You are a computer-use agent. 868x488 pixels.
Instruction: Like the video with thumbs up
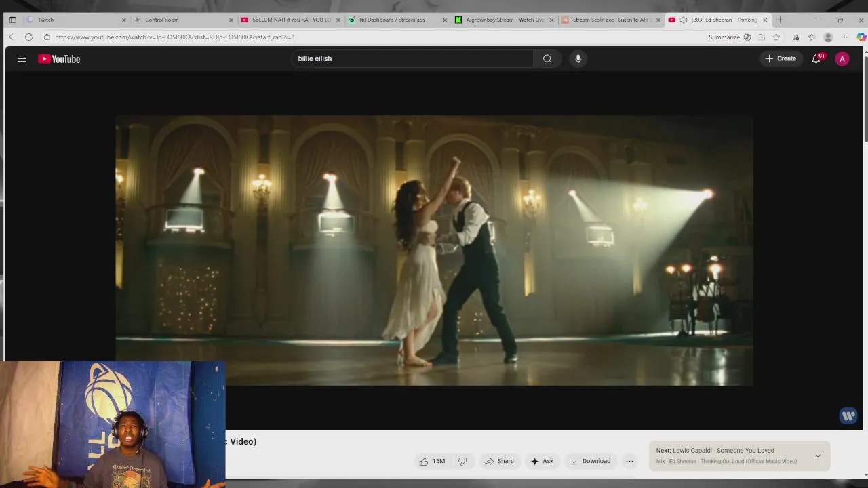[431, 461]
